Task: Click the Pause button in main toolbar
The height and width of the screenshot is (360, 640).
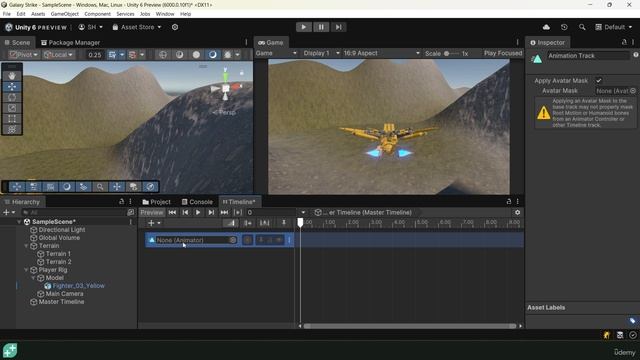Action: [x=321, y=27]
